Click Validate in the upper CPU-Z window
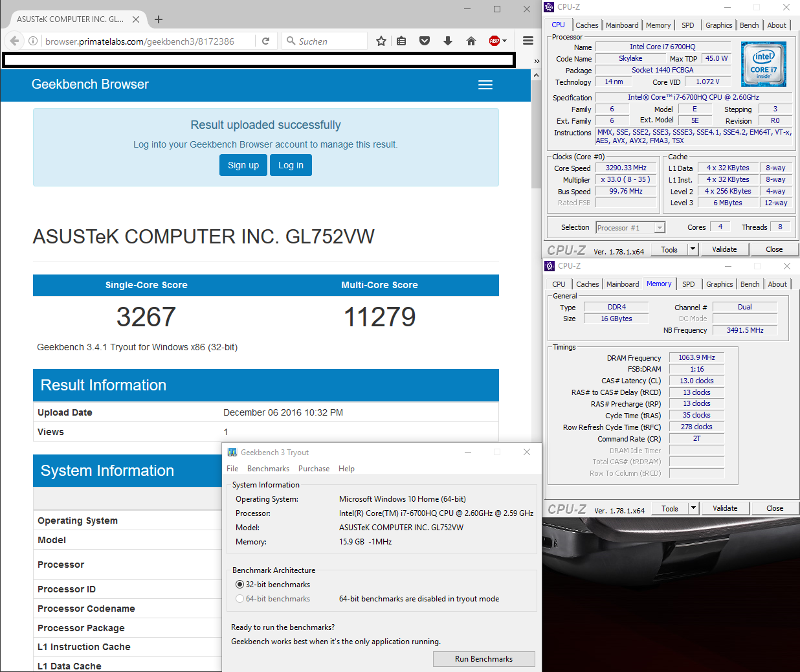 (x=724, y=249)
